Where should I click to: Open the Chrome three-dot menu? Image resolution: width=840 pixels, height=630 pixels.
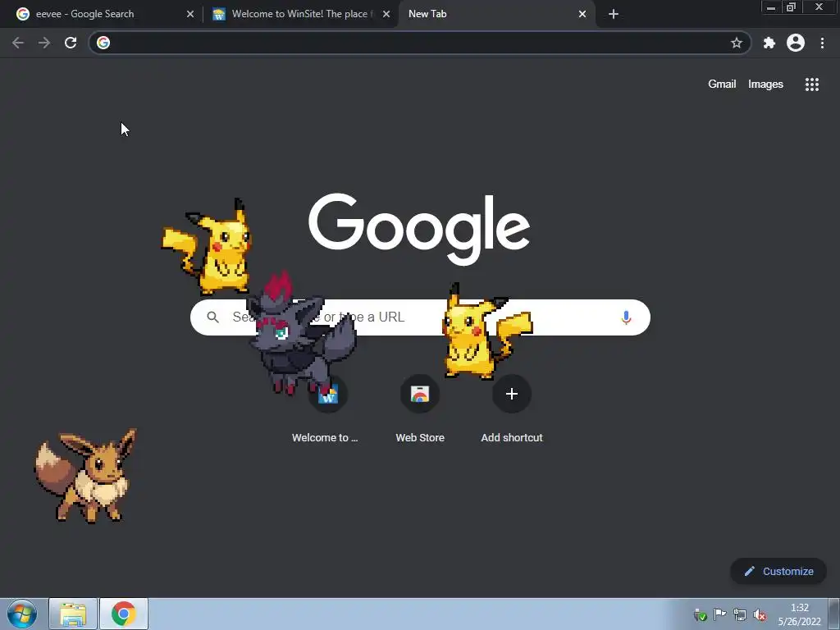click(x=822, y=43)
